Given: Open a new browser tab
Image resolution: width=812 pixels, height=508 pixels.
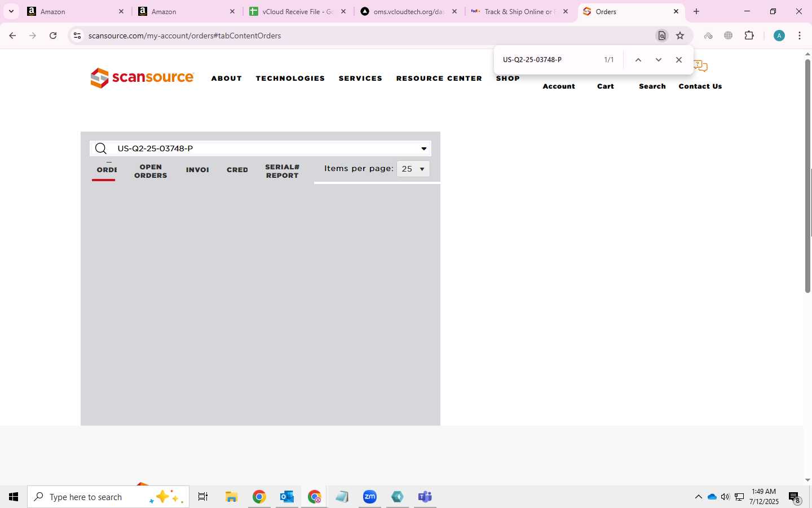Looking at the screenshot, I should coord(696,11).
